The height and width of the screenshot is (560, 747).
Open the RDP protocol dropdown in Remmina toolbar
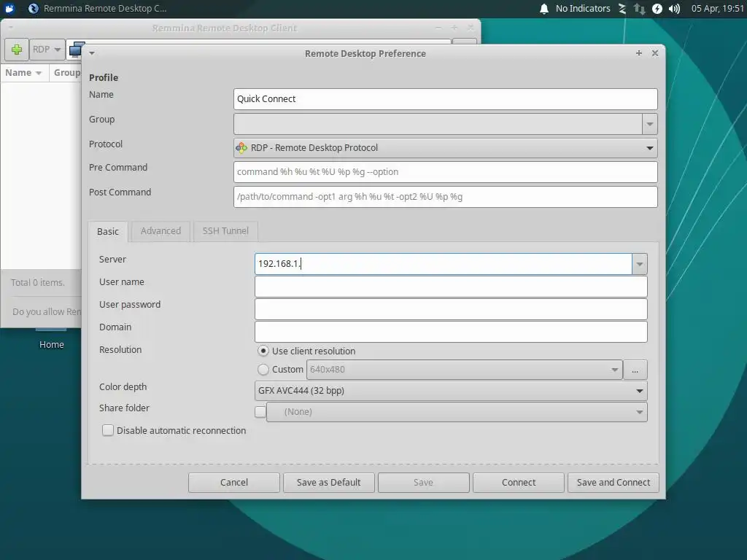tap(47, 50)
